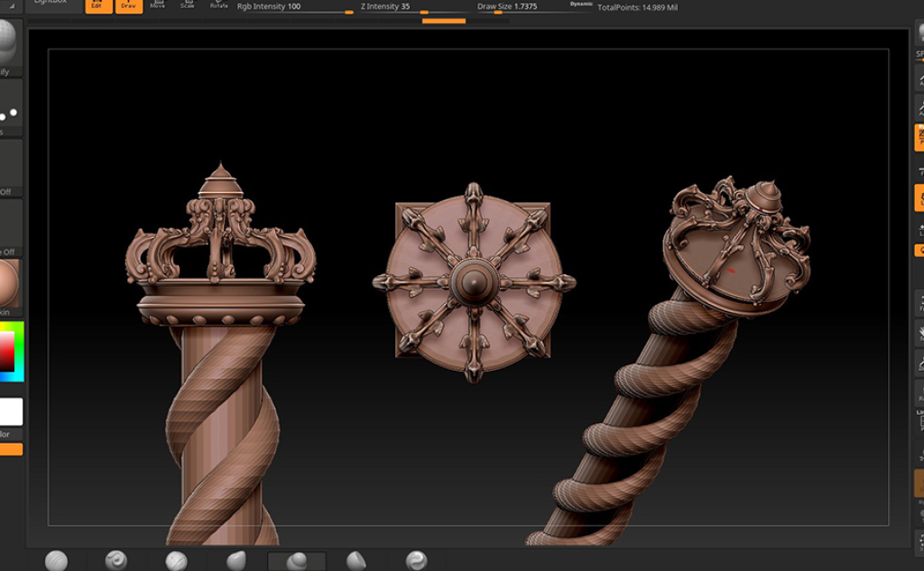
Task: Select the cut-sphere trim brush in bottom shelf
Action: tap(356, 560)
